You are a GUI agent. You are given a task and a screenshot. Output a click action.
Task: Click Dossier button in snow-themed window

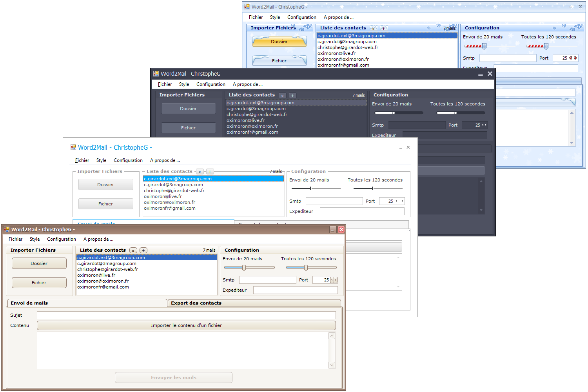click(279, 42)
